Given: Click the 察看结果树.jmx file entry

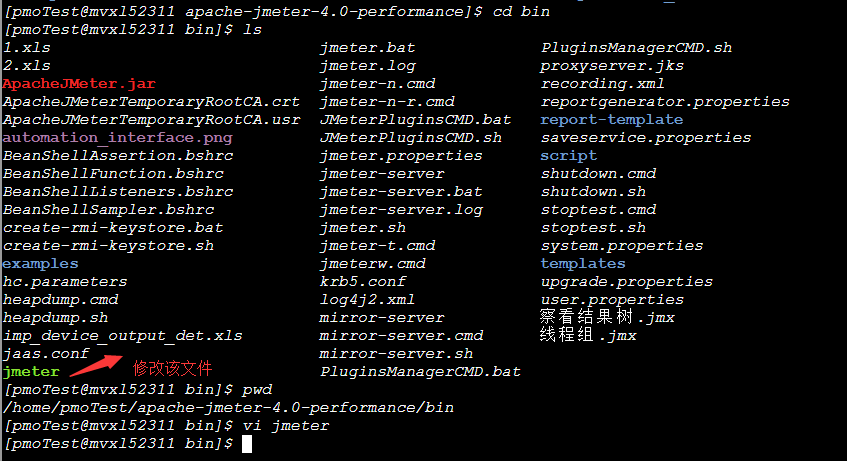Looking at the screenshot, I should pyautogui.click(x=607, y=317).
